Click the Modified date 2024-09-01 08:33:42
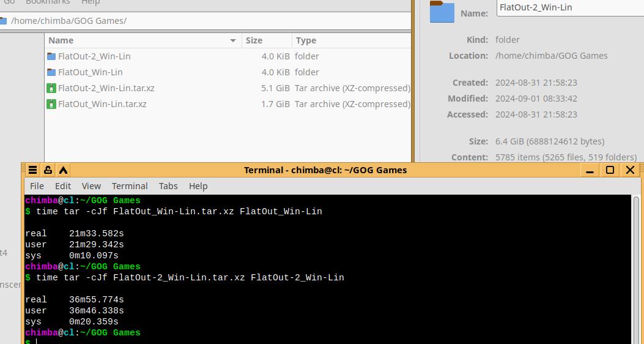The image size is (644, 344). (536, 99)
